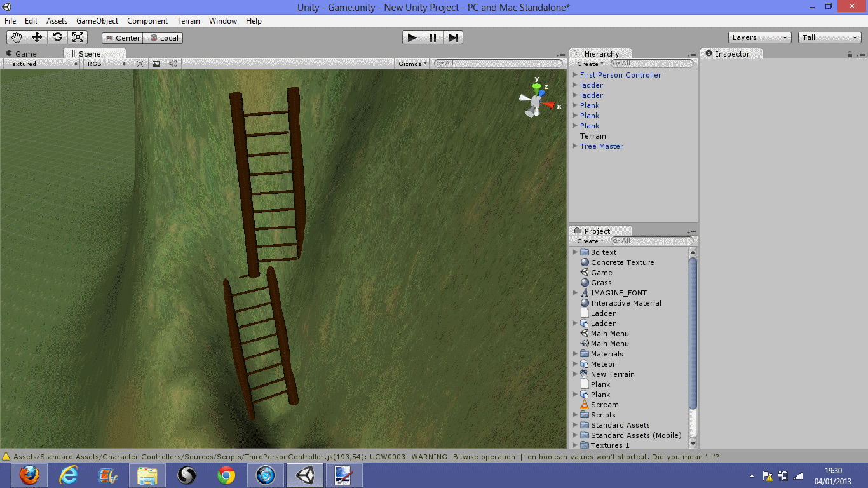Expand the 3d text folder
The width and height of the screenshot is (868, 488).
coord(575,252)
